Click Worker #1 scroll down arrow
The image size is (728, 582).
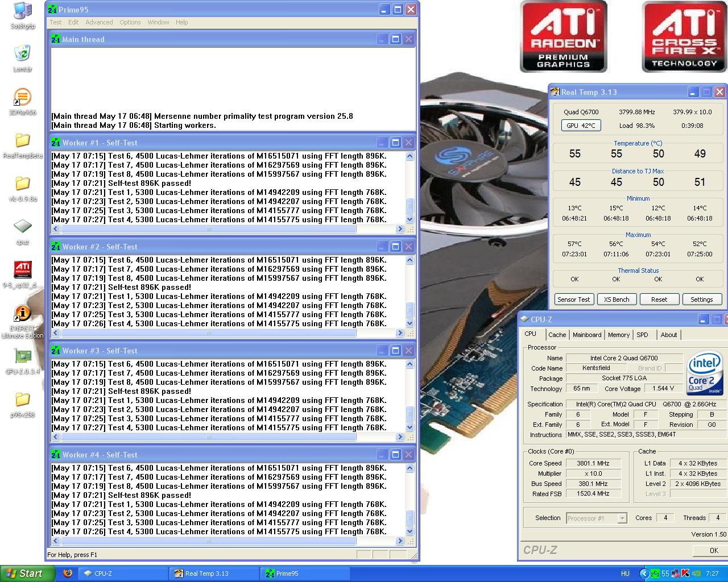(410, 219)
